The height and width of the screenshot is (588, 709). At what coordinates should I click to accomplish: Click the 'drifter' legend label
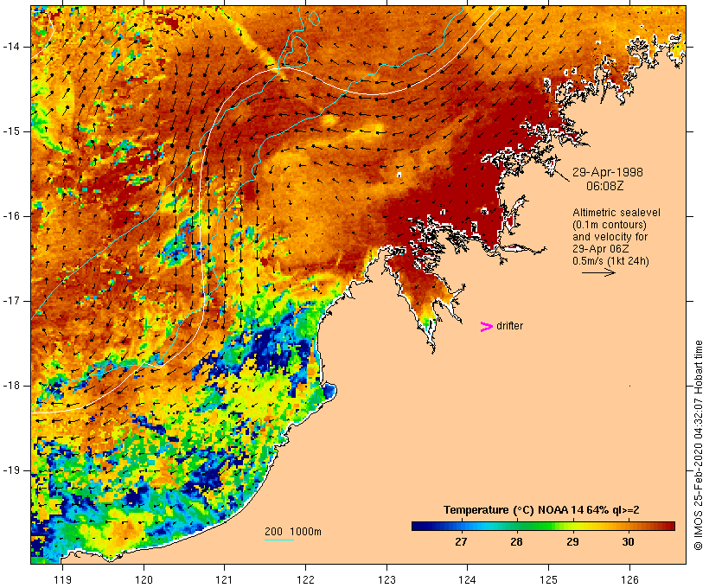(x=509, y=326)
